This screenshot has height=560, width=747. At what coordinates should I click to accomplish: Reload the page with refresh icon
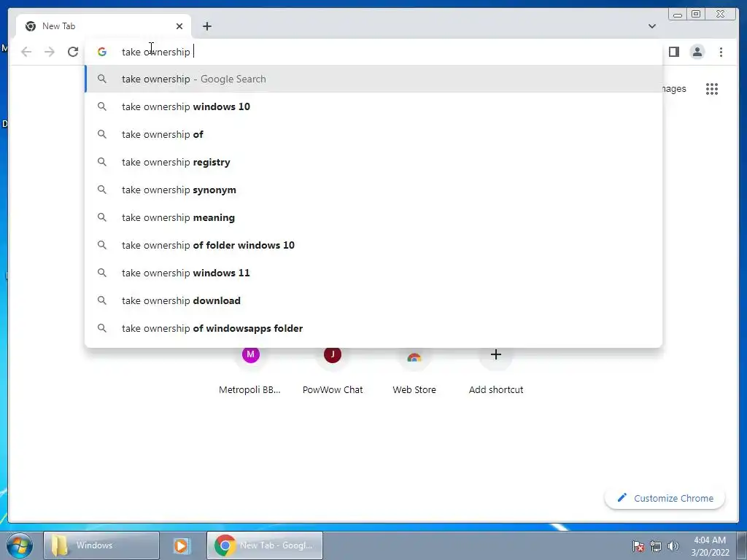[73, 52]
